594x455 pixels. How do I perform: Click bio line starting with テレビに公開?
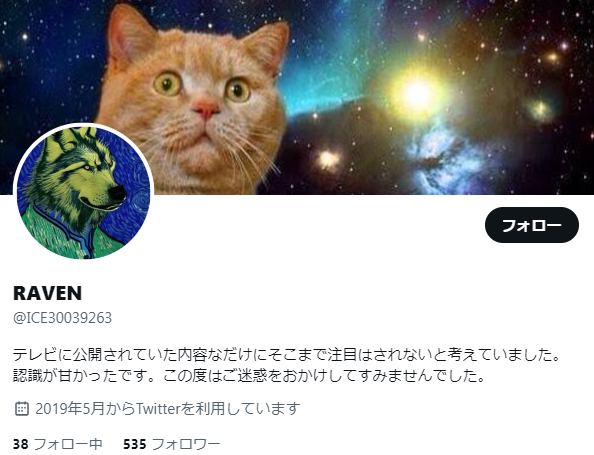click(x=287, y=355)
